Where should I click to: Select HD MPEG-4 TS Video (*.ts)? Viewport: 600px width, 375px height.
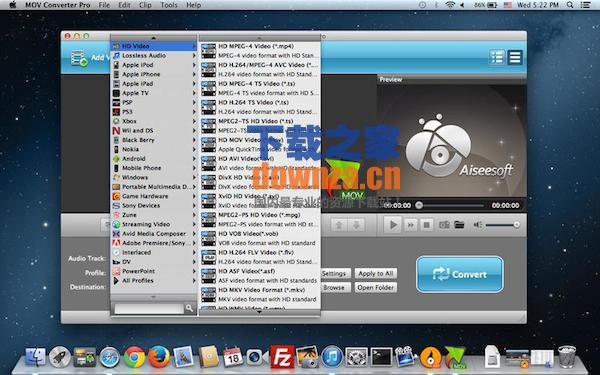pyautogui.click(x=260, y=88)
